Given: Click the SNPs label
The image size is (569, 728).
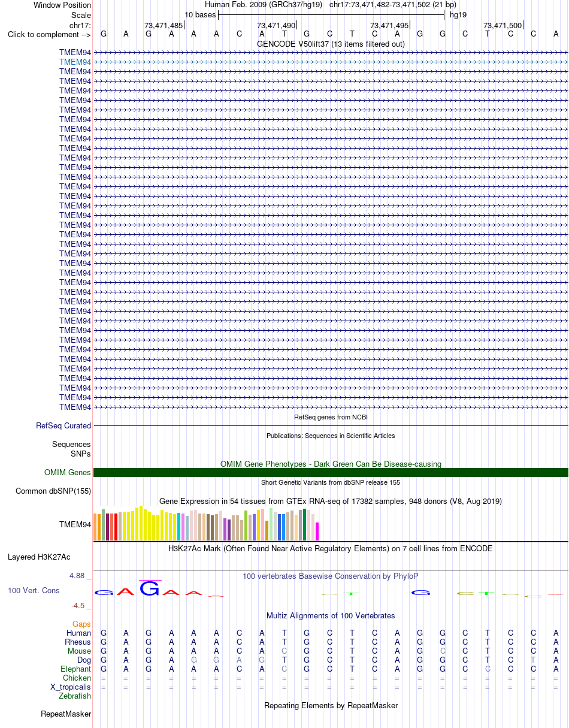Looking at the screenshot, I should point(81,454).
